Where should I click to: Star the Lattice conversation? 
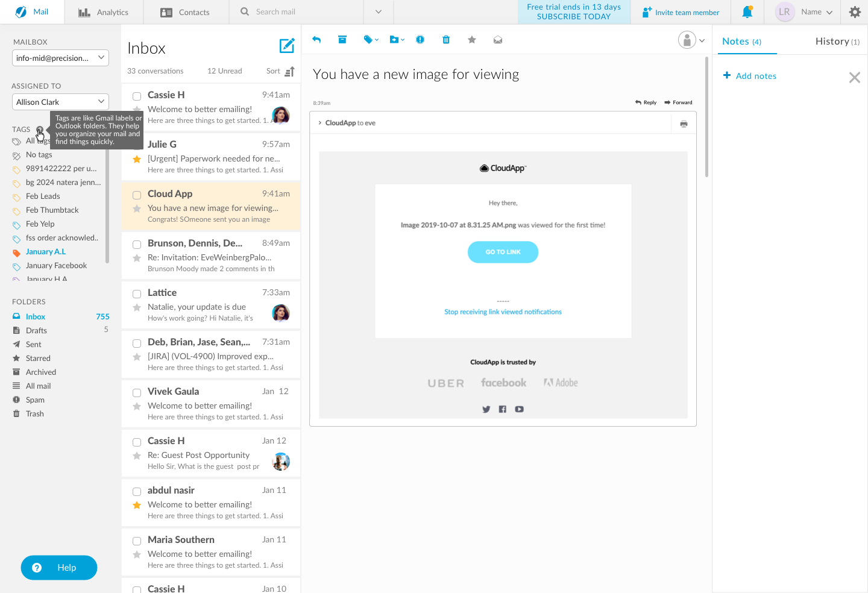pyautogui.click(x=137, y=307)
